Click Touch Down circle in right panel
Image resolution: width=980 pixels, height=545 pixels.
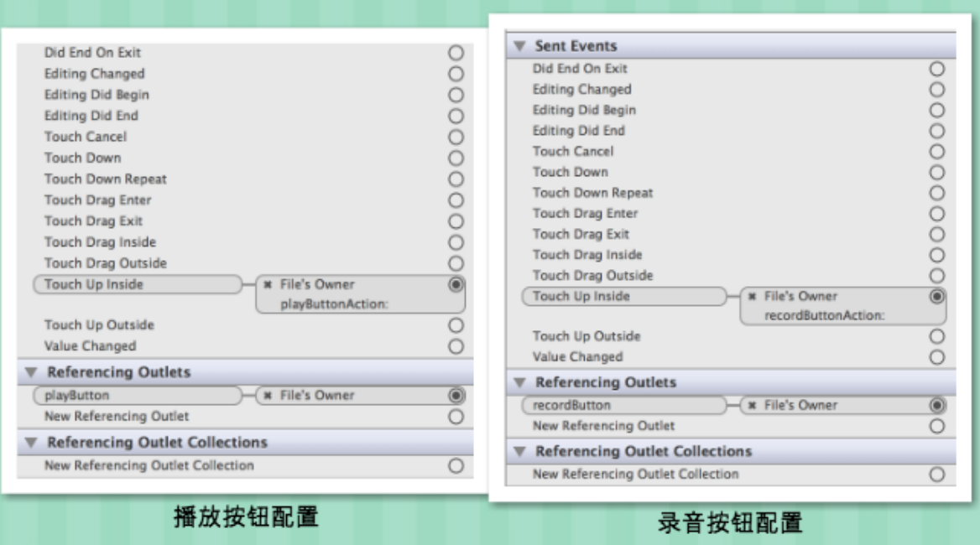(x=936, y=172)
